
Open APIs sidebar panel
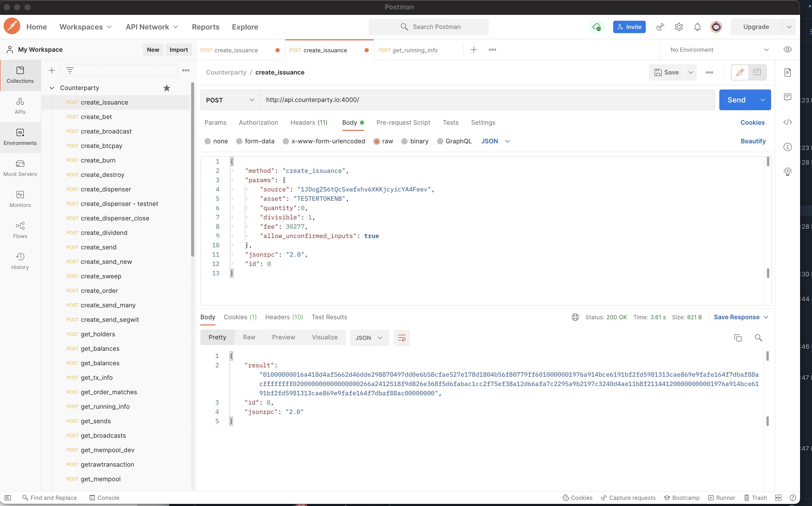point(20,106)
